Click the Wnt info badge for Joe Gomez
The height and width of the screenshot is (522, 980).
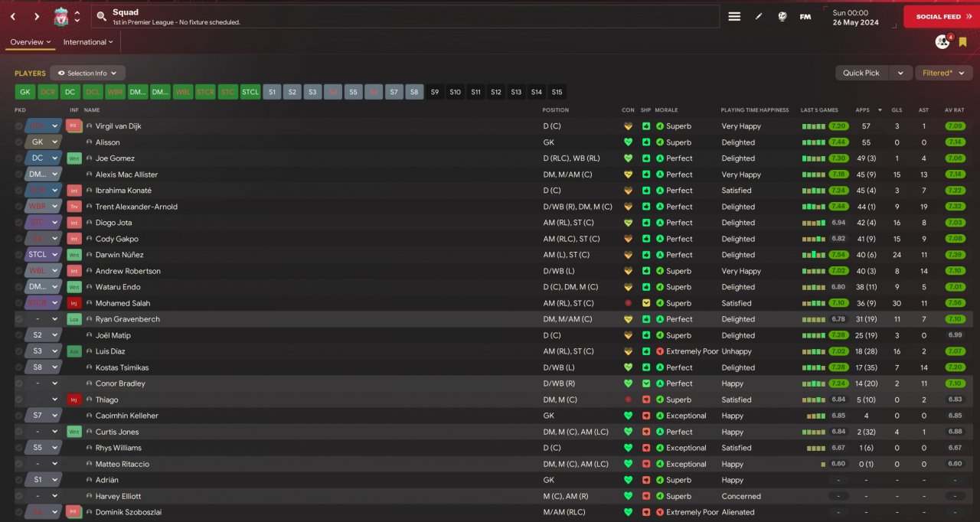click(74, 158)
